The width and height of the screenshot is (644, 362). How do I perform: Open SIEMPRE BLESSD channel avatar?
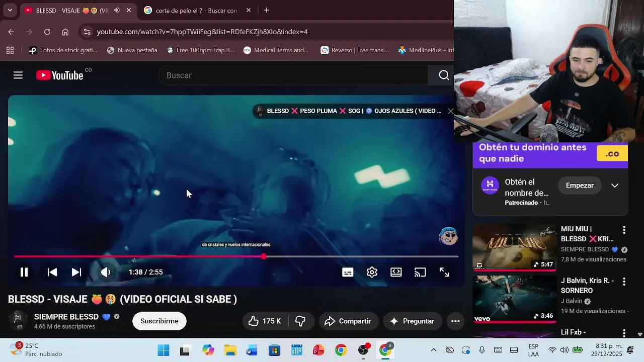pyautogui.click(x=18, y=321)
